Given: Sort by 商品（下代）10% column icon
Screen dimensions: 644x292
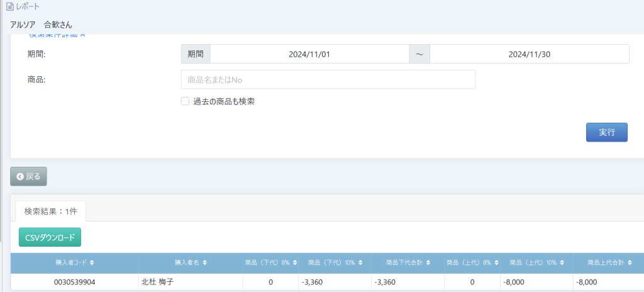Looking at the screenshot, I should pyautogui.click(x=362, y=262).
